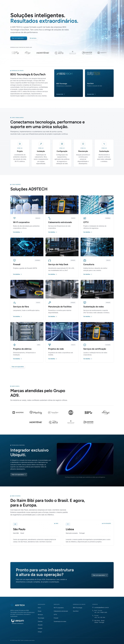Open the Firewall padlock thumbnail image
This screenshot has height=644, width=124.
(x=27, y=247)
